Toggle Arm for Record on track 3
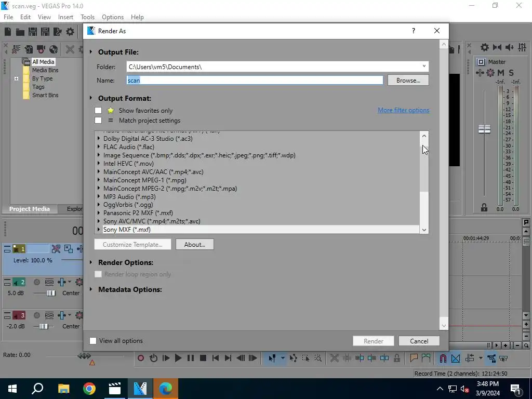The height and width of the screenshot is (399, 532). pos(37,315)
